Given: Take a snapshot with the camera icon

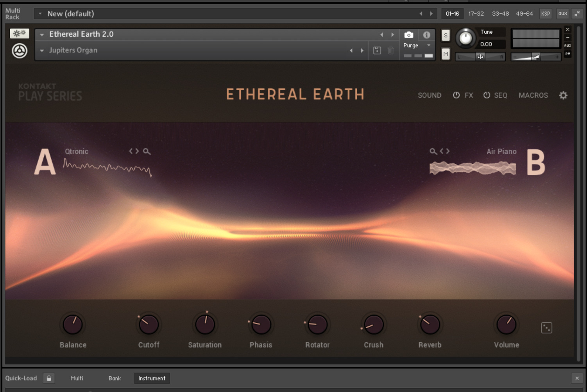Looking at the screenshot, I should 409,35.
